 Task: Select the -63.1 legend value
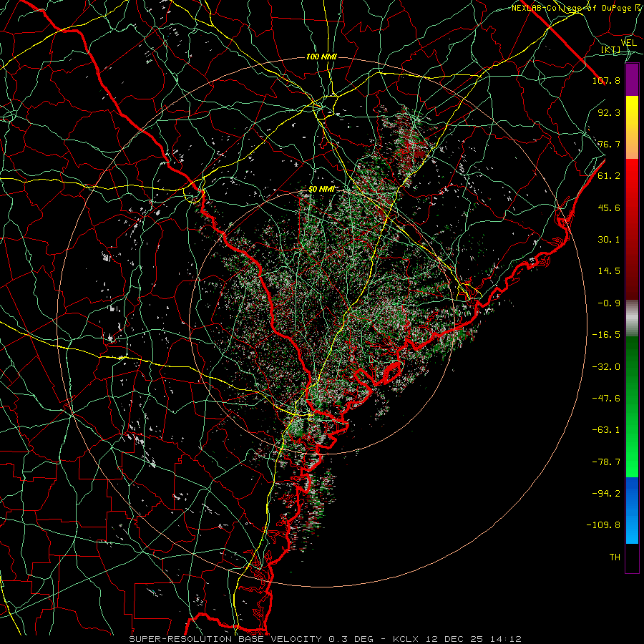pos(606,430)
